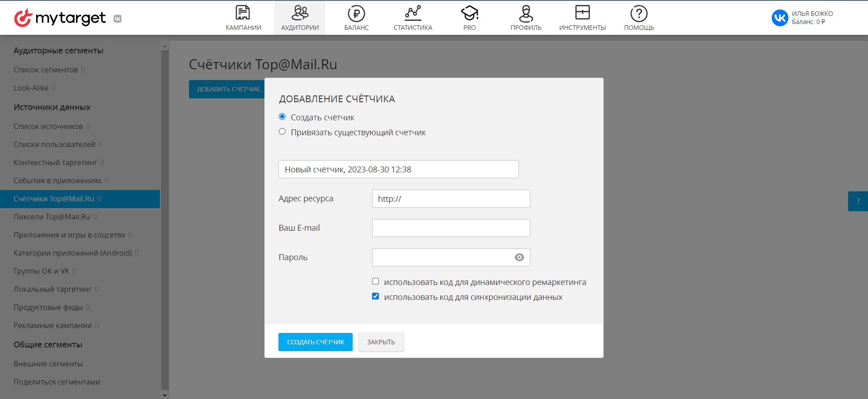Viewport: 868px width, 399px height.
Task: Select the Создать счётчик radio option
Action: (282, 117)
